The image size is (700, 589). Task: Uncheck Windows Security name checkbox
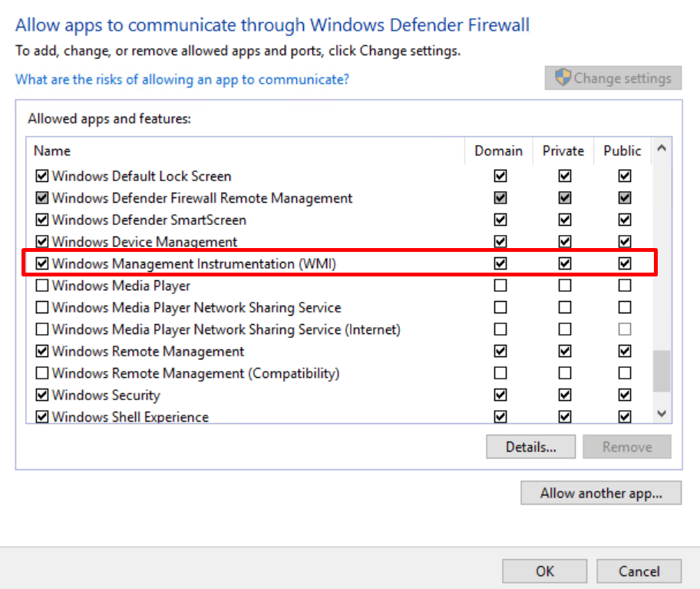click(42, 395)
